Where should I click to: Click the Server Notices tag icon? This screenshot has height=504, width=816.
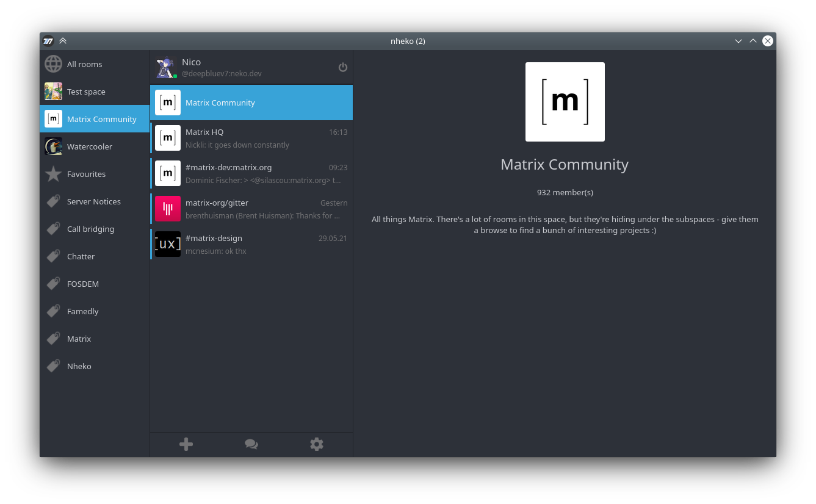point(54,201)
